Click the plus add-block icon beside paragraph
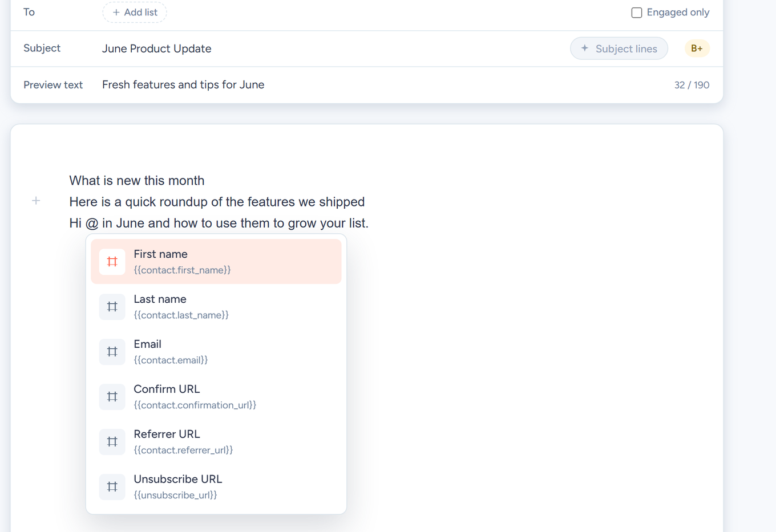The width and height of the screenshot is (776, 532). 36,201
